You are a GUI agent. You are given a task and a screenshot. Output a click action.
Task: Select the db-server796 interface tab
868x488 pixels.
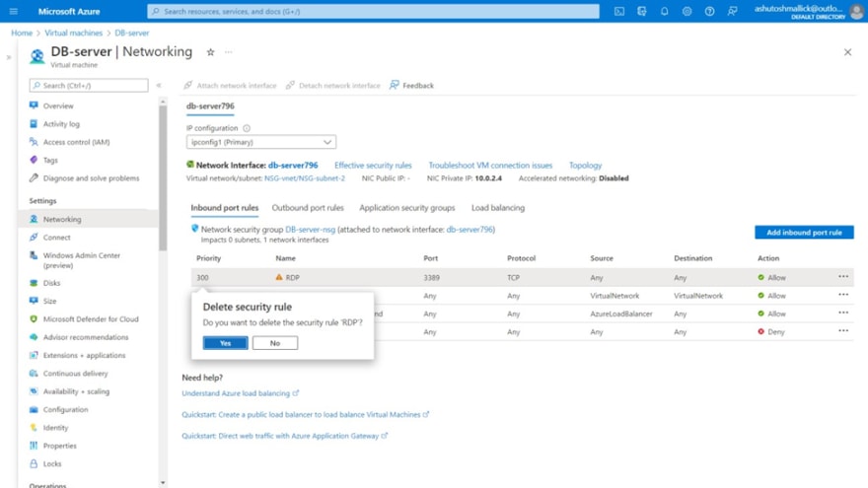click(x=210, y=106)
